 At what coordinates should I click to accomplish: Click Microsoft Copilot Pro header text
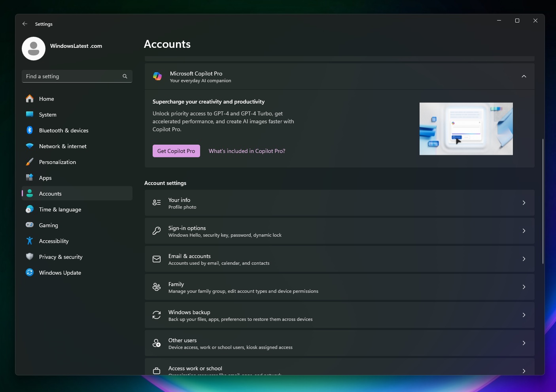pyautogui.click(x=196, y=73)
